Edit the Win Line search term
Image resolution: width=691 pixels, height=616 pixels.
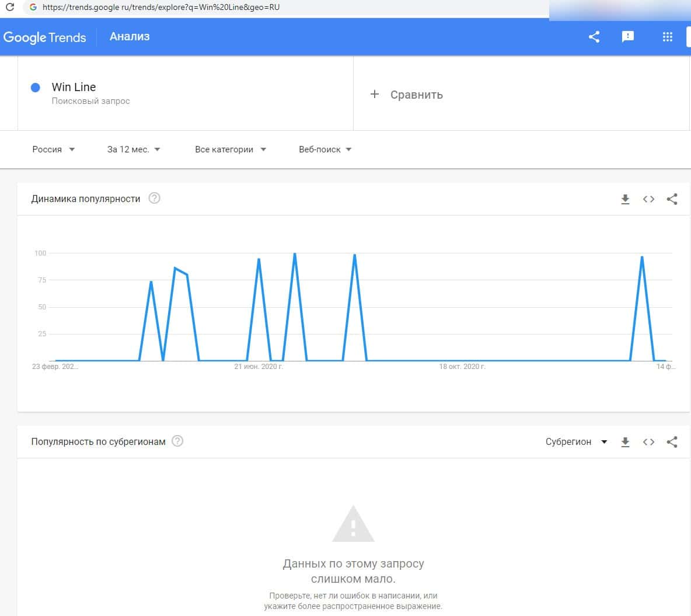click(x=74, y=87)
